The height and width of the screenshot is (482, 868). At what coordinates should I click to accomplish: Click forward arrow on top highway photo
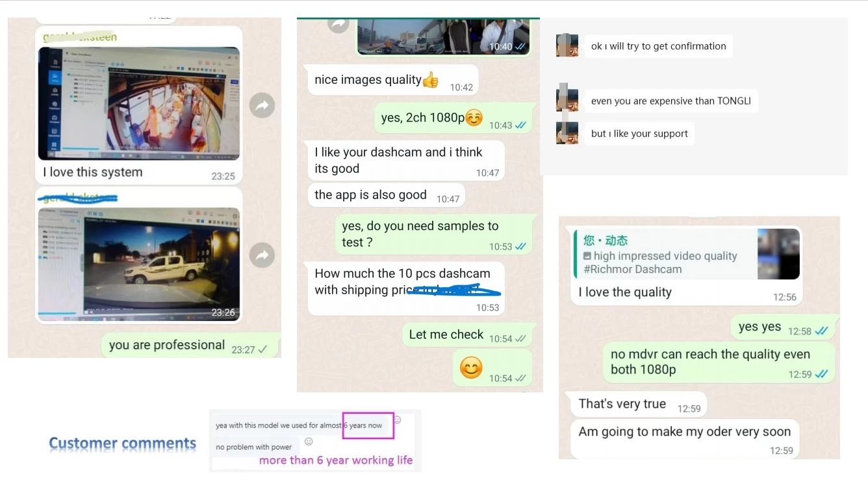[338, 25]
